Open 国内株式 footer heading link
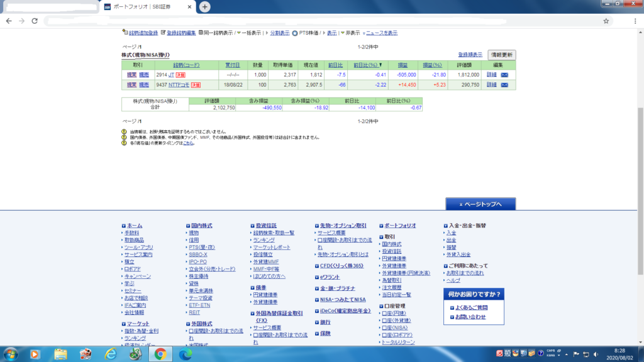The image size is (644, 362). tap(202, 226)
